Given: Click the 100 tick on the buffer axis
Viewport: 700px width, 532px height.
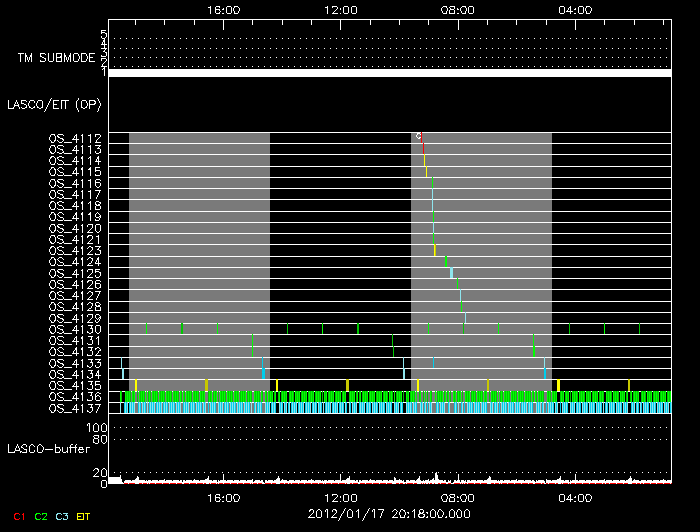Looking at the screenshot, I should [x=97, y=428].
